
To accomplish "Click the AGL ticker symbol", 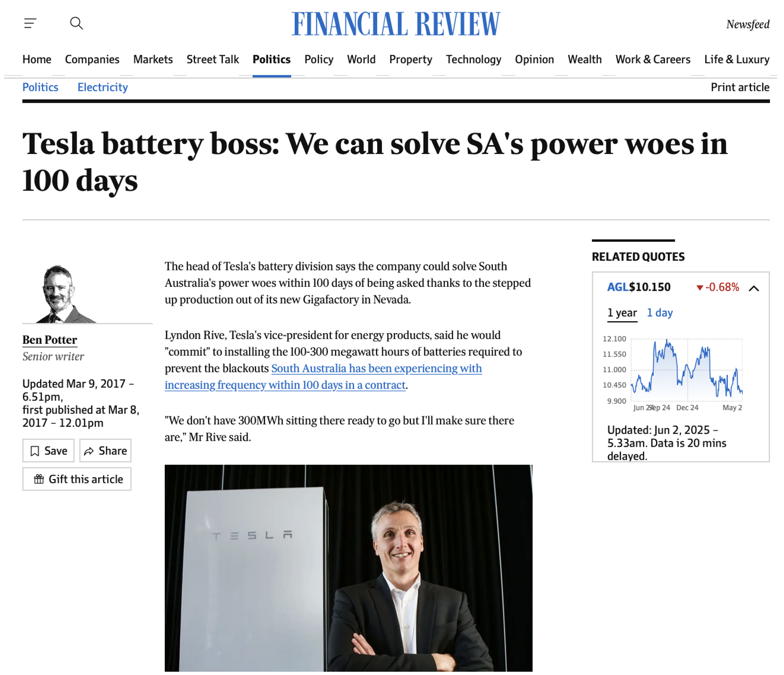I will point(618,287).
